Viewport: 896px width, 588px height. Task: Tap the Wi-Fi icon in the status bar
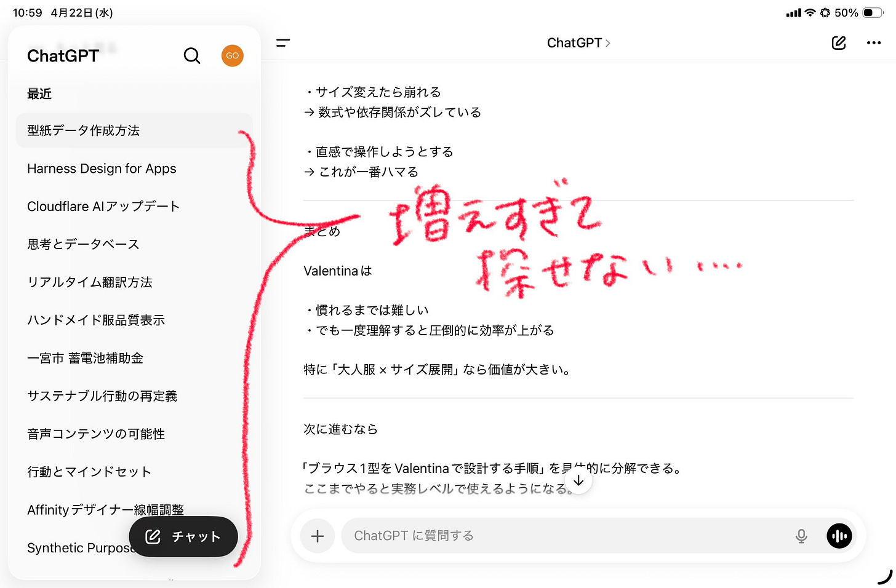coord(810,13)
